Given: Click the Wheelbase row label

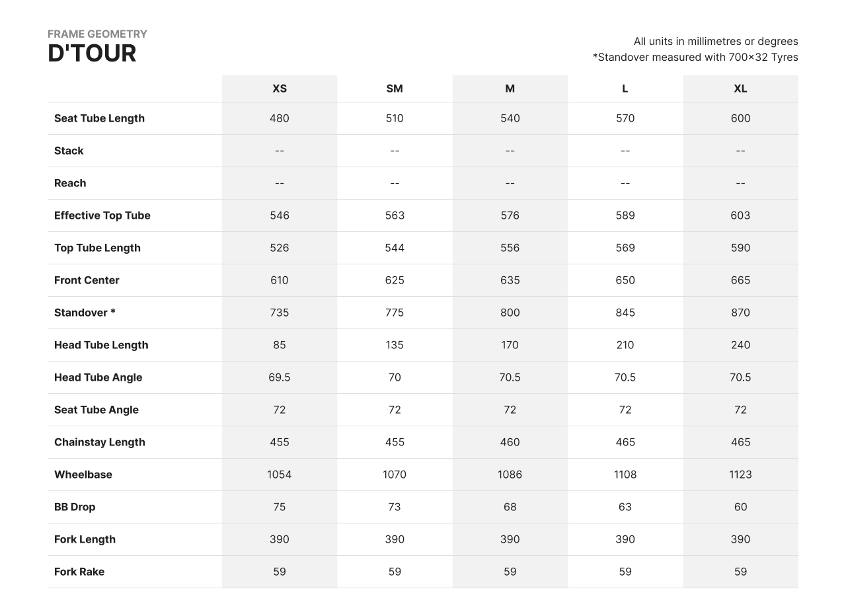Looking at the screenshot, I should pyautogui.click(x=83, y=475).
